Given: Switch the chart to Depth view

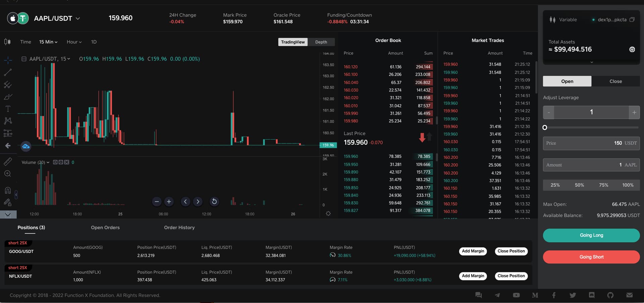Looking at the screenshot, I should pyautogui.click(x=321, y=42).
